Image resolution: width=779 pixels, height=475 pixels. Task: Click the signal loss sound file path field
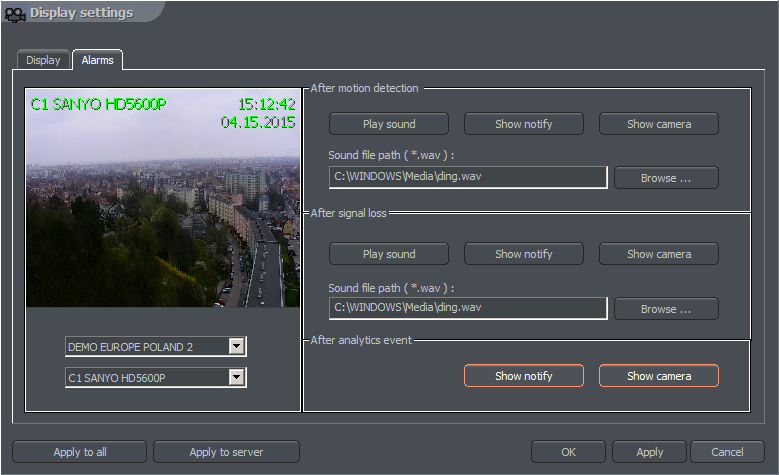[x=467, y=308]
